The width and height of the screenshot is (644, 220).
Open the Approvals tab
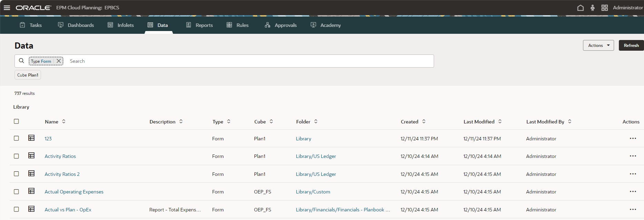281,25
